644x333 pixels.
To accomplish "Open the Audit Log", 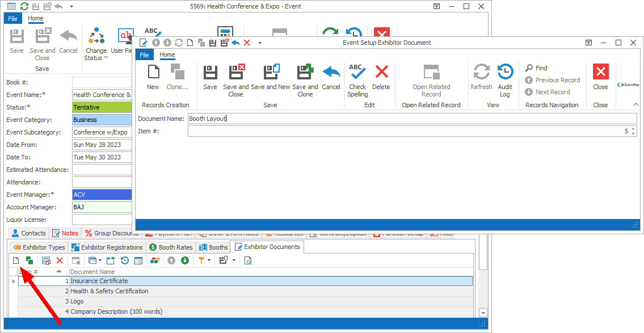I will tap(505, 81).
